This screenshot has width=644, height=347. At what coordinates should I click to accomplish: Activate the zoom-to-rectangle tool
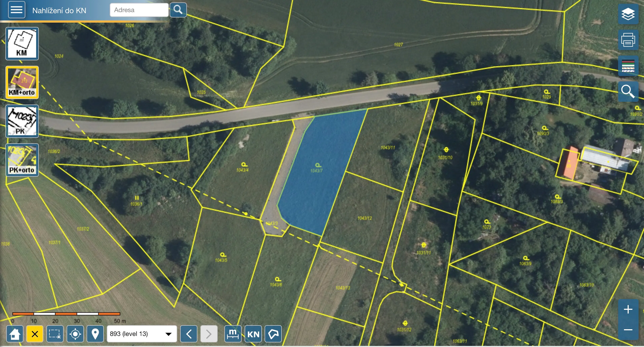click(55, 334)
